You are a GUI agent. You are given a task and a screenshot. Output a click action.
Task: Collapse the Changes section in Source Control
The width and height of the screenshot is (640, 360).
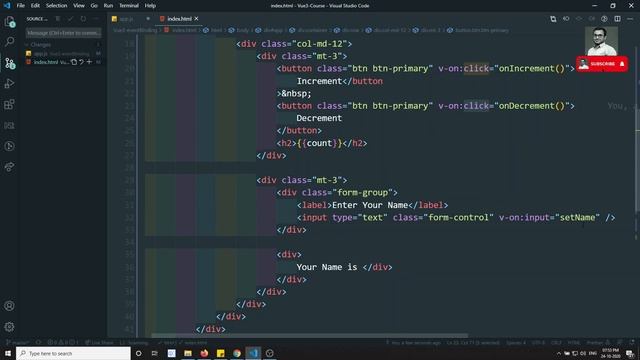coord(27,45)
